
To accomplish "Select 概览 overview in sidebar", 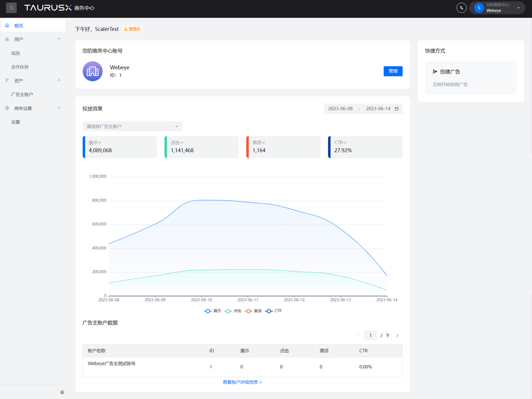I will (33, 25).
